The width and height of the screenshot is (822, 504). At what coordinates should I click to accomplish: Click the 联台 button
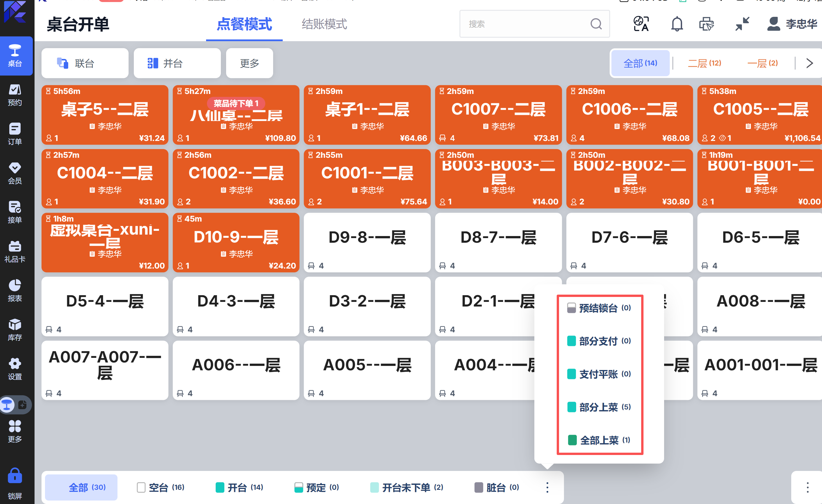[85, 63]
